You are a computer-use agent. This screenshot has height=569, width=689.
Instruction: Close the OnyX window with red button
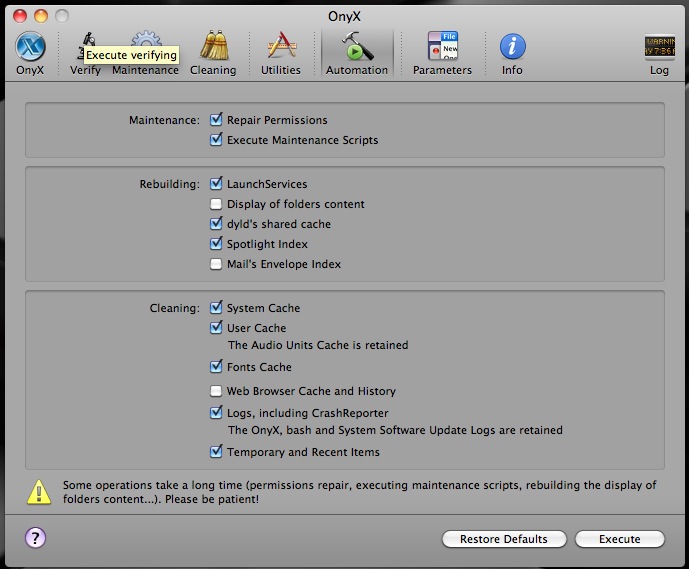tap(20, 16)
